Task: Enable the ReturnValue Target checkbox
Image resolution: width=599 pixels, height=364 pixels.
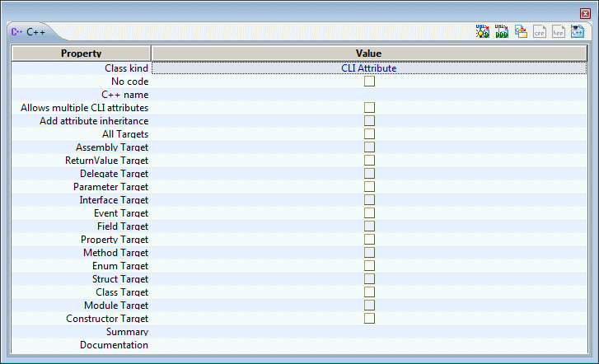Action: point(369,161)
